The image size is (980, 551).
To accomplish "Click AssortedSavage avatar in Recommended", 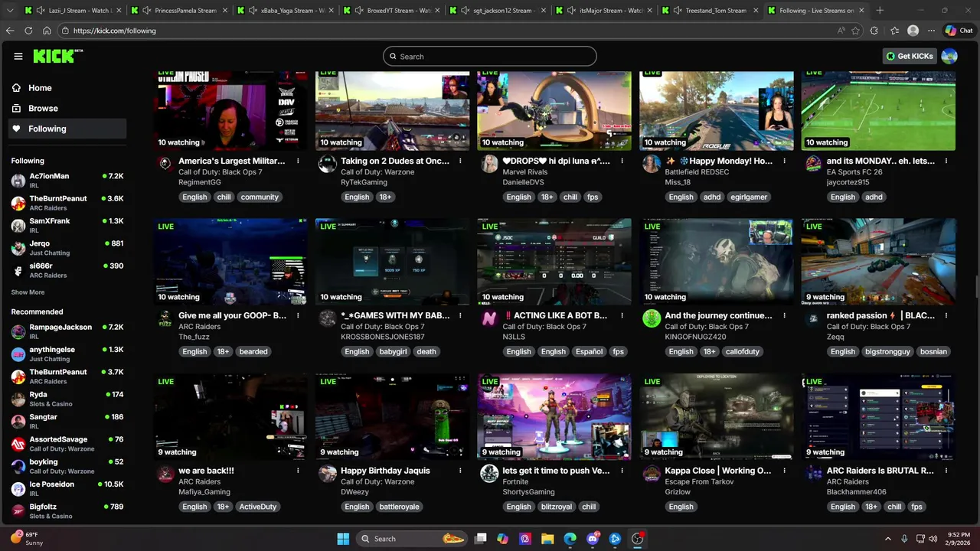I will [x=18, y=444].
